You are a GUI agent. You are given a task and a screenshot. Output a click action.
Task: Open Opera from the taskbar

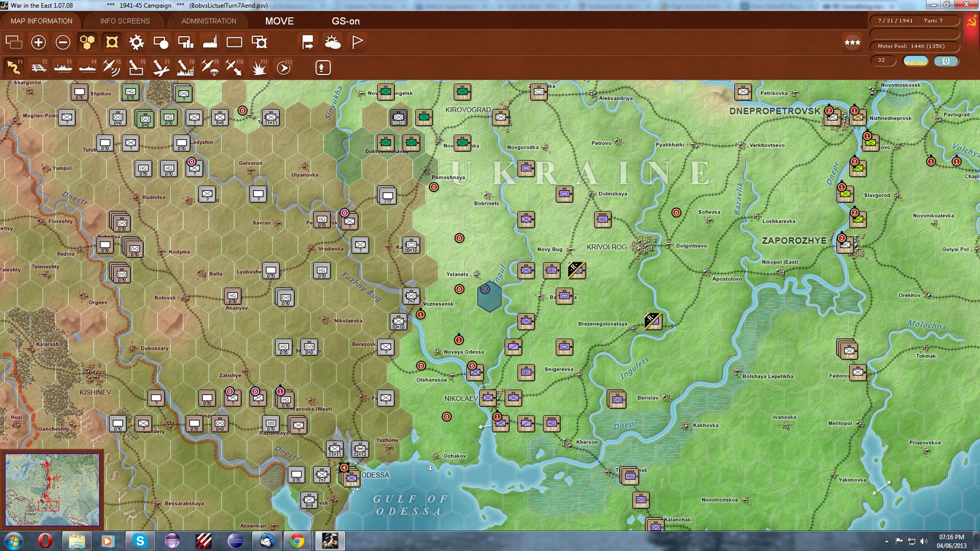pos(45,541)
